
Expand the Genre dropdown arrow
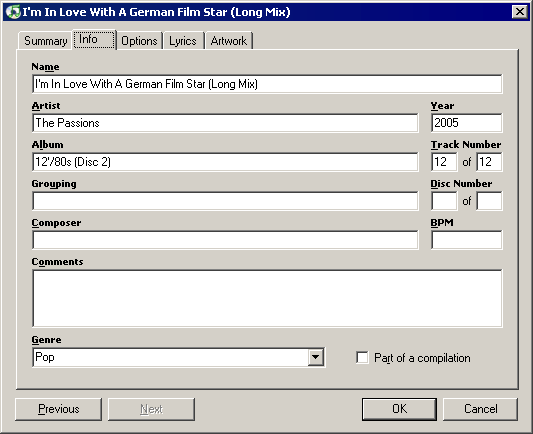click(315, 357)
